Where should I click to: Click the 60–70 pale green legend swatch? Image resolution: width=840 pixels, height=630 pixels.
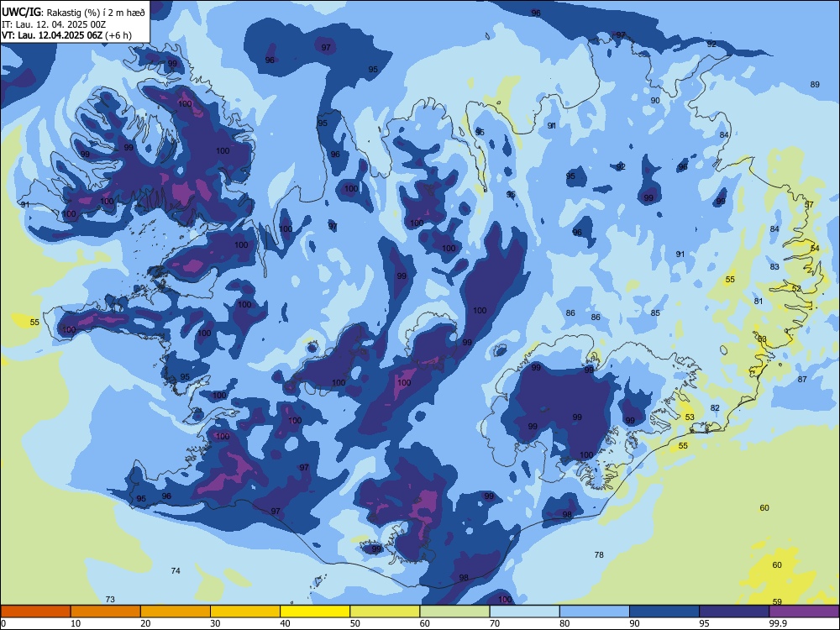point(454,612)
